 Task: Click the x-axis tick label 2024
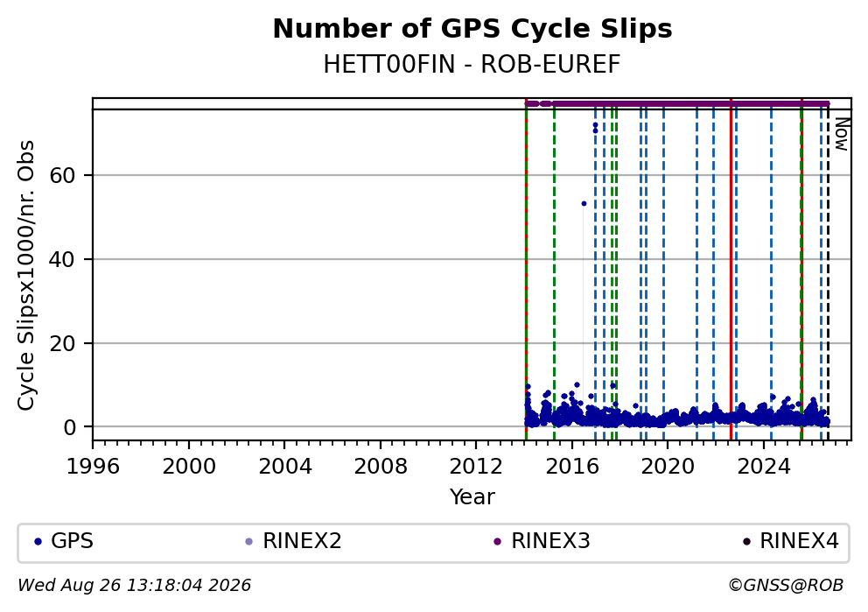[763, 467]
